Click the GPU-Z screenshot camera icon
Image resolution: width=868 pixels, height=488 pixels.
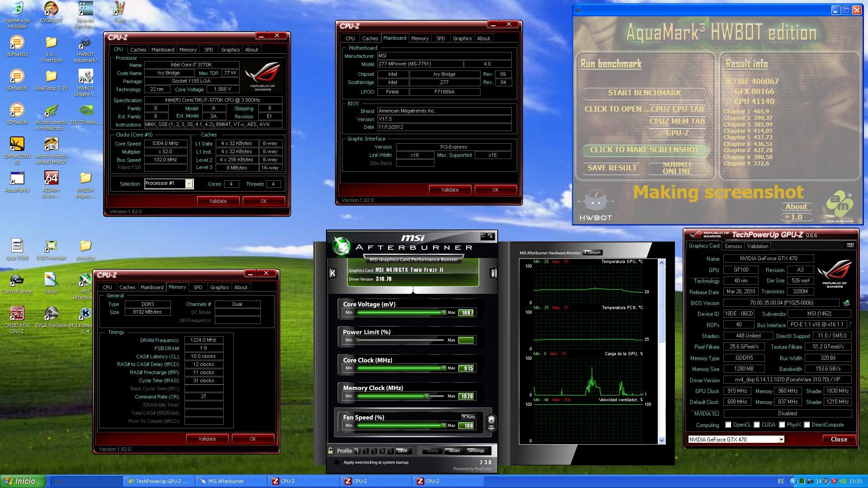[850, 245]
